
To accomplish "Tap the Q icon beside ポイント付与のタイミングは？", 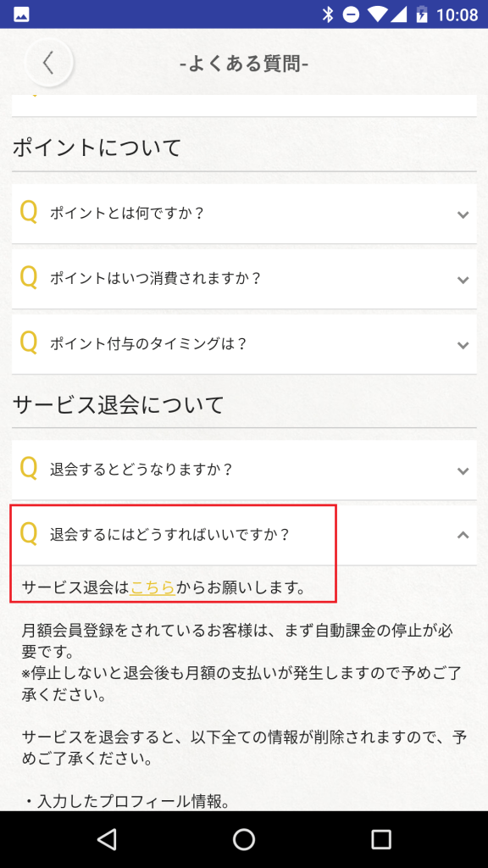I will [29, 343].
